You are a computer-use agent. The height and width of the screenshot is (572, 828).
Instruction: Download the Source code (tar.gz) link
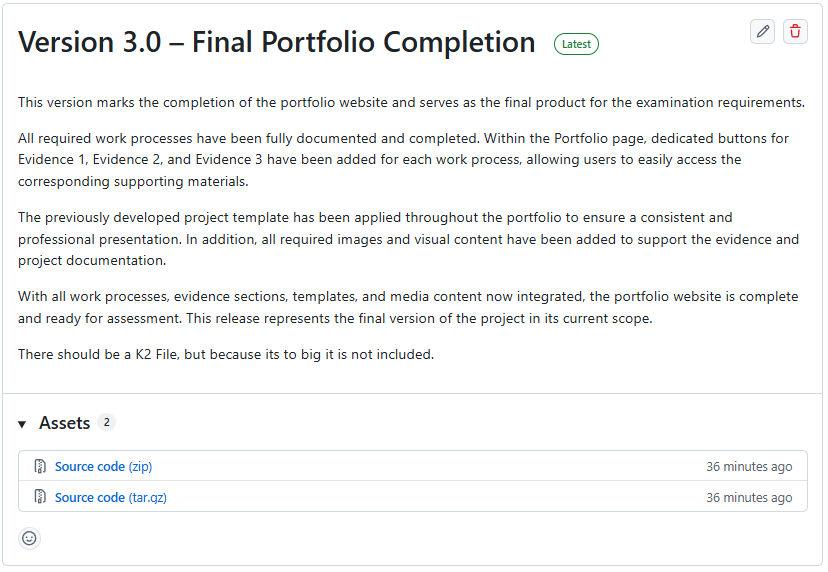[x=111, y=498]
